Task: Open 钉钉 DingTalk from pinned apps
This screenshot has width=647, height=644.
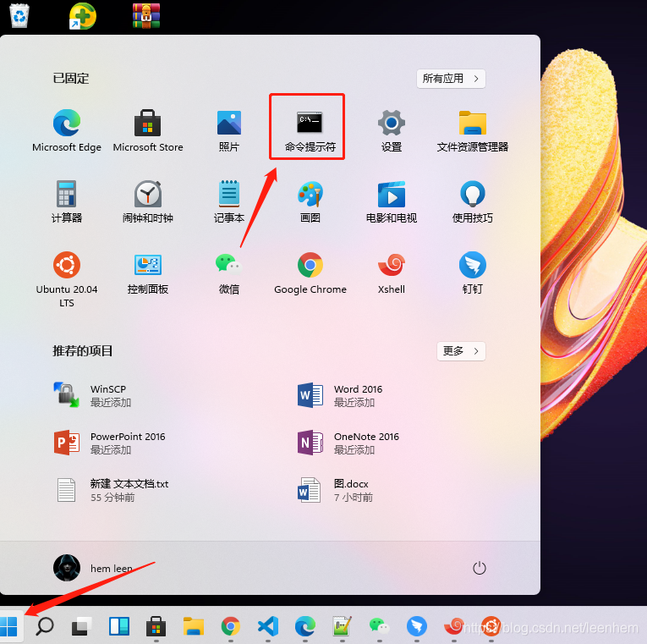Action: pos(473,272)
